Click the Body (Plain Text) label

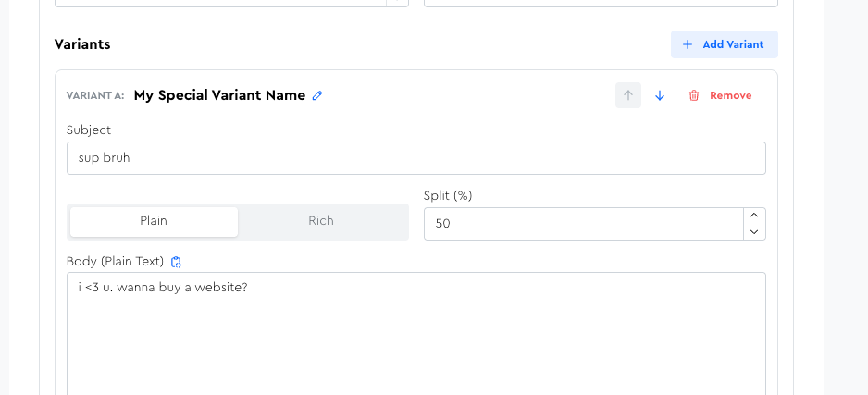point(115,262)
